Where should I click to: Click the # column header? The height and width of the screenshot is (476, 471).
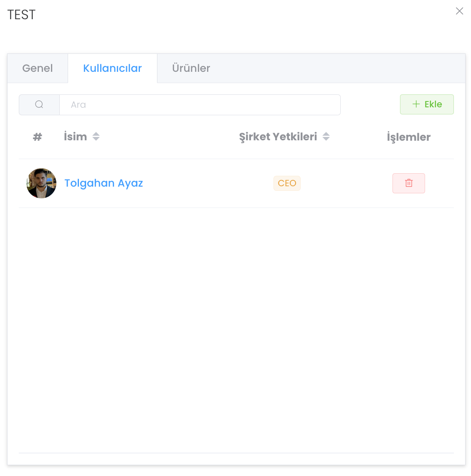click(38, 137)
